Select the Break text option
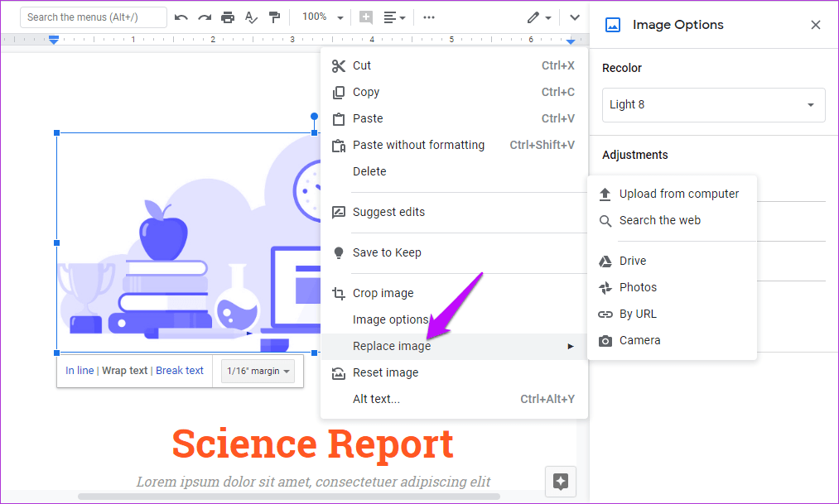Screen dimensions: 839x504 tap(180, 371)
